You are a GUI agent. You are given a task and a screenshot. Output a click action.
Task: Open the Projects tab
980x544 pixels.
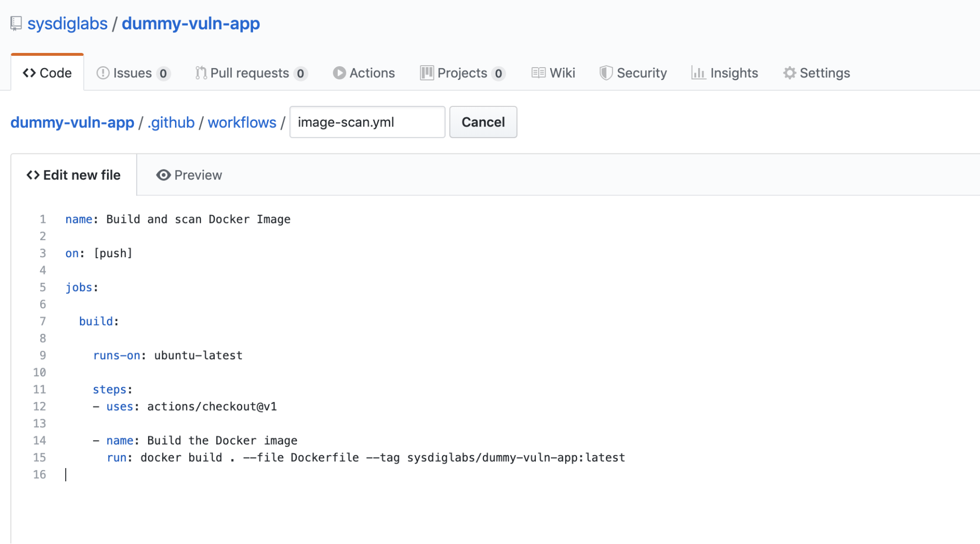coord(463,73)
